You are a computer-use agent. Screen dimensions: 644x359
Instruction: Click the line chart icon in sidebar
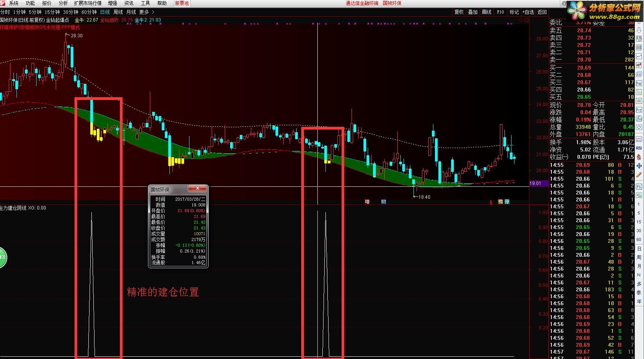[639, 56]
